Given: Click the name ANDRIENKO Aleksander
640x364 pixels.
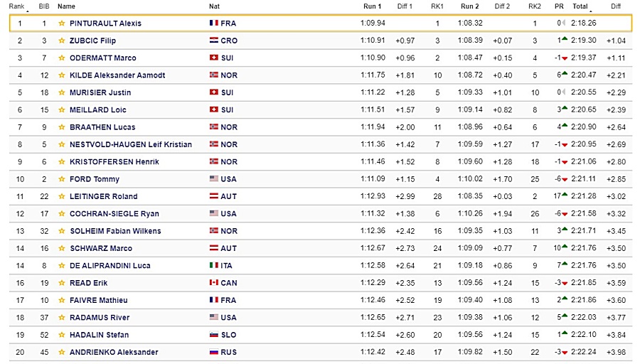Looking at the screenshot, I should (114, 352).
